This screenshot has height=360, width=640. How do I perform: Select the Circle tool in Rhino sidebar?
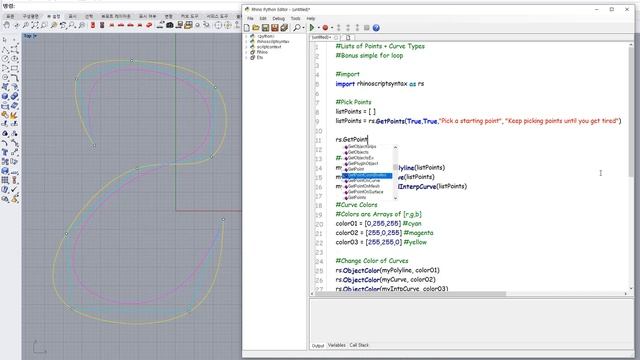(5, 59)
